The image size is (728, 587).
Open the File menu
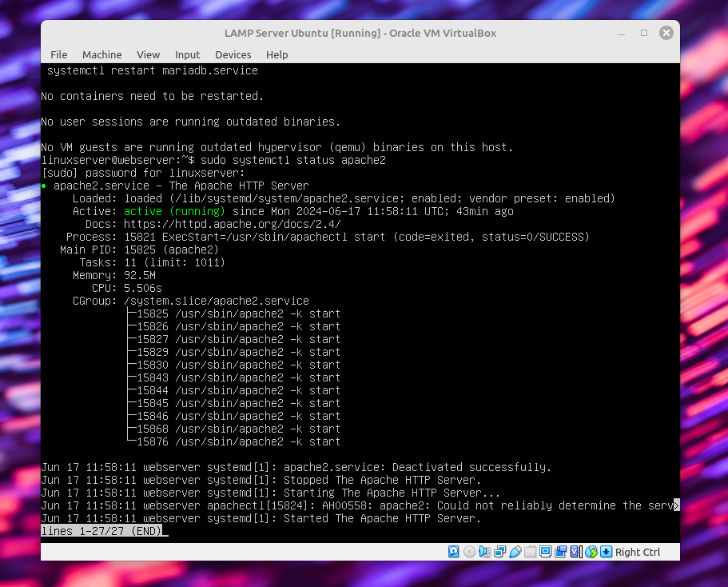coord(59,55)
